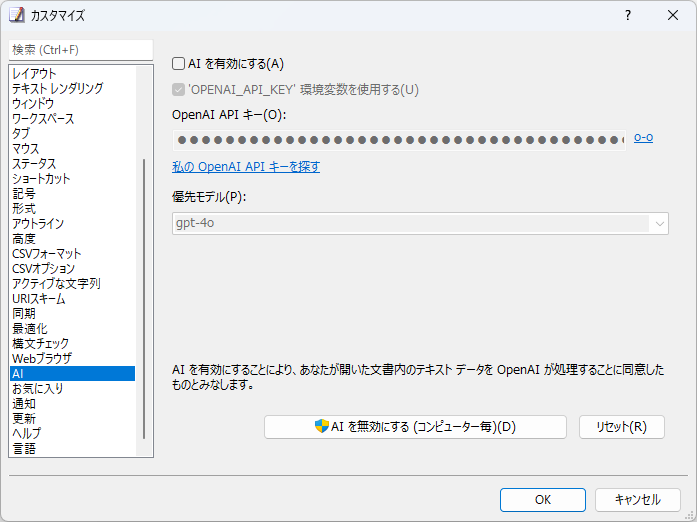Select 構文チェック in the list
This screenshot has height=522, width=697.
coord(72,344)
